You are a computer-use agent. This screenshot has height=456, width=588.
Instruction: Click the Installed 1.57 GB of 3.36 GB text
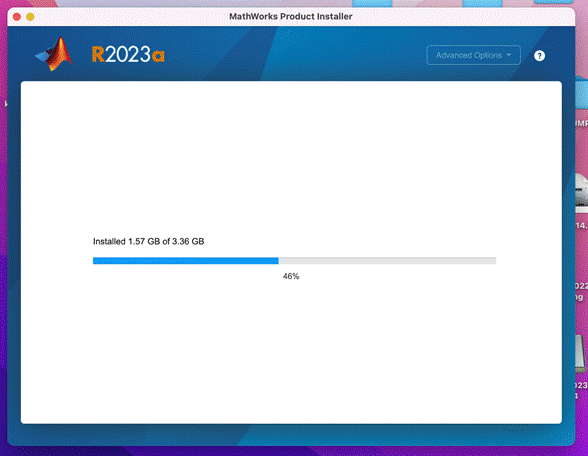pos(148,242)
